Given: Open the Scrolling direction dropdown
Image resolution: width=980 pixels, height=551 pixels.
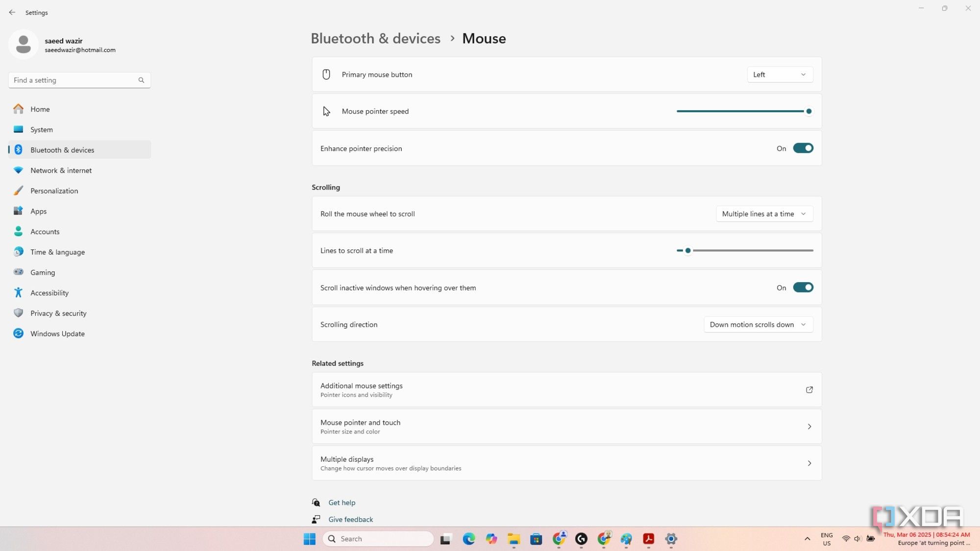Looking at the screenshot, I should (758, 325).
